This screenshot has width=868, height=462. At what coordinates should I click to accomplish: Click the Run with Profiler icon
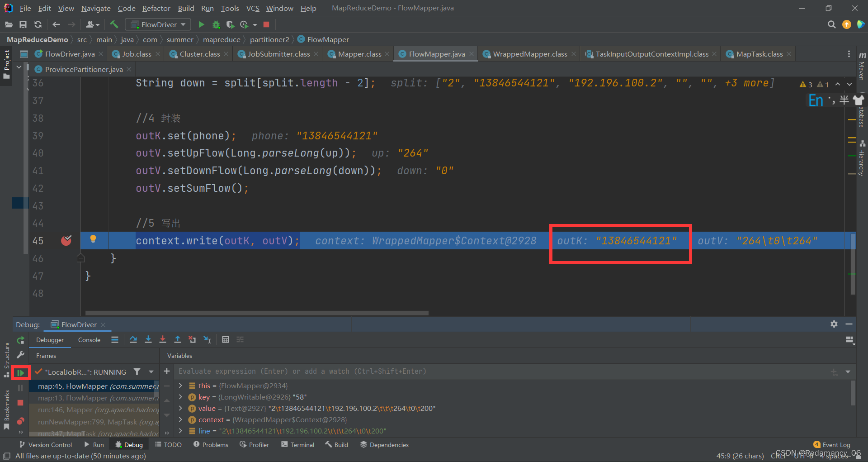pyautogui.click(x=244, y=24)
